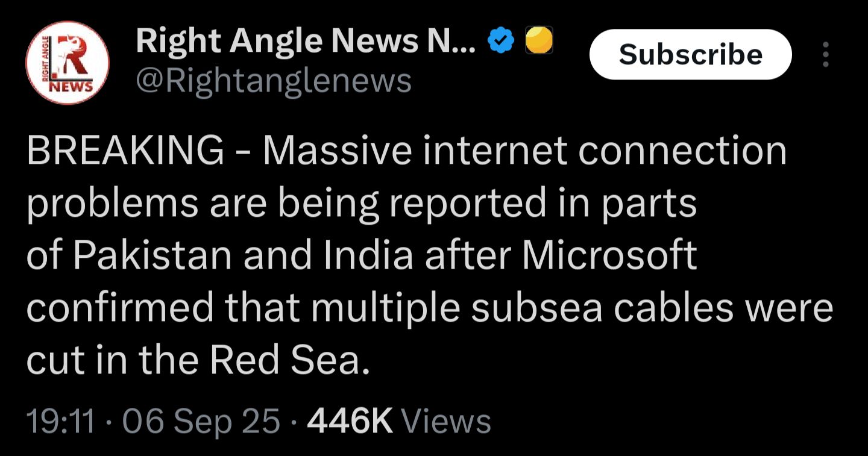The image size is (868, 456).
Task: Open the 446K view count
Action: pyautogui.click(x=350, y=421)
